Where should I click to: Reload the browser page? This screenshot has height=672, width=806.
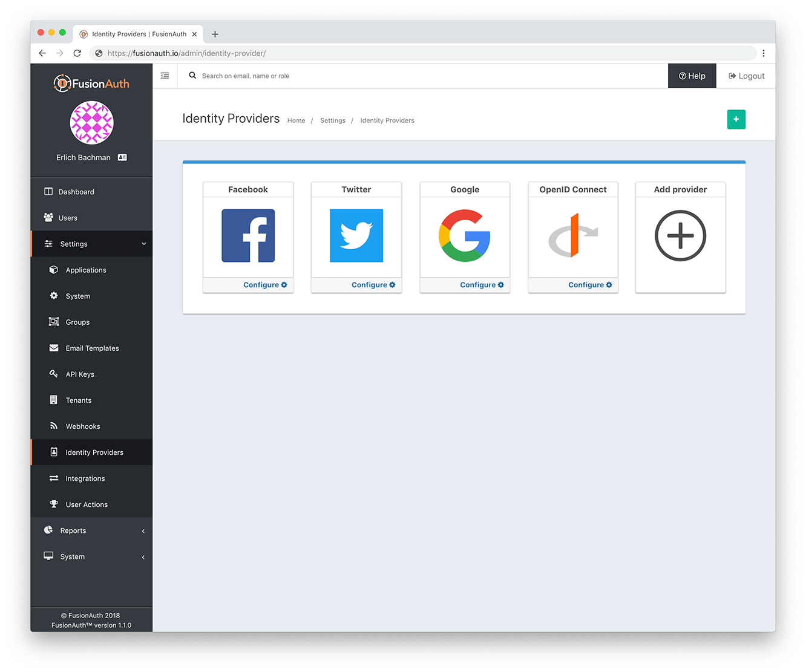coord(77,53)
